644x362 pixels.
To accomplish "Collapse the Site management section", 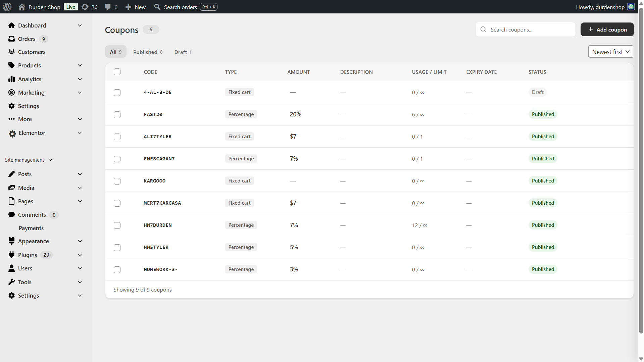I will click(50, 160).
